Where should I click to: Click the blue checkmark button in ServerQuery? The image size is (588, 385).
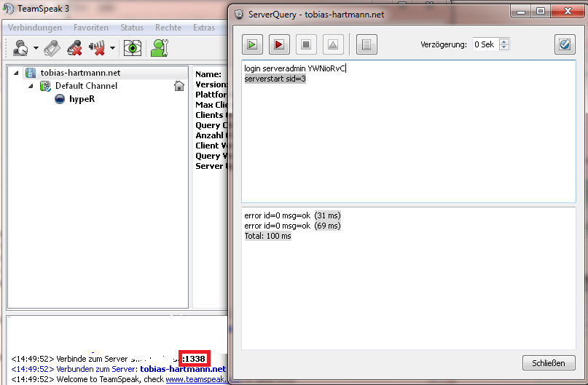pos(565,44)
